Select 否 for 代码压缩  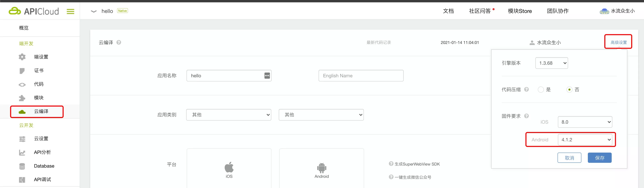pos(569,90)
